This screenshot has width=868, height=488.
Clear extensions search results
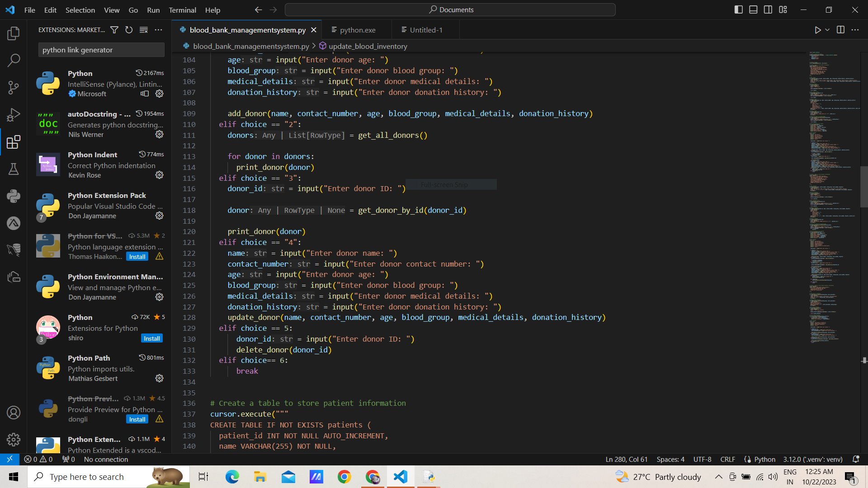tap(144, 30)
